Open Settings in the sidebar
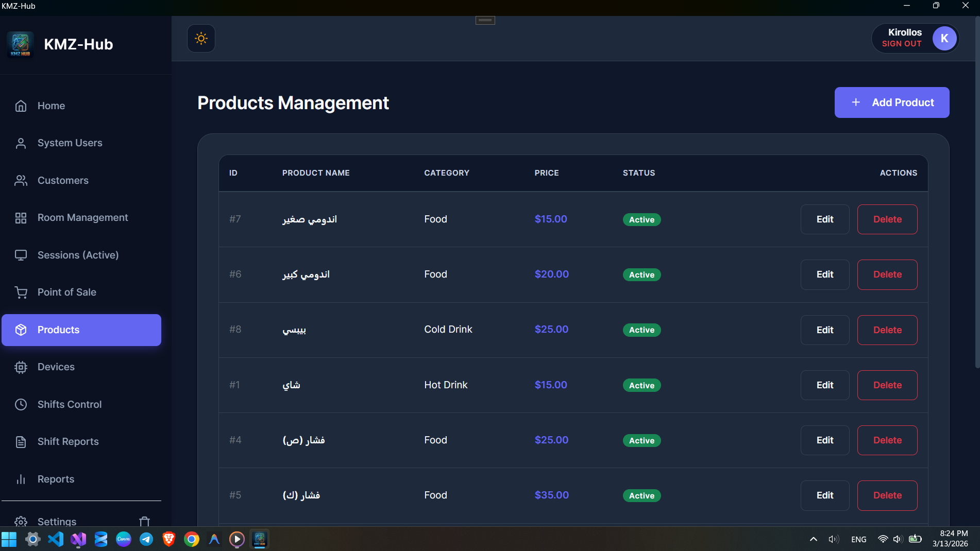 coord(57,521)
